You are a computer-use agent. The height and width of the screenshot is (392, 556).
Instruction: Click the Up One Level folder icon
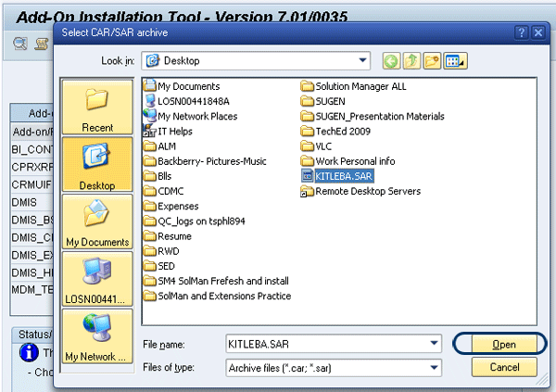(x=413, y=61)
